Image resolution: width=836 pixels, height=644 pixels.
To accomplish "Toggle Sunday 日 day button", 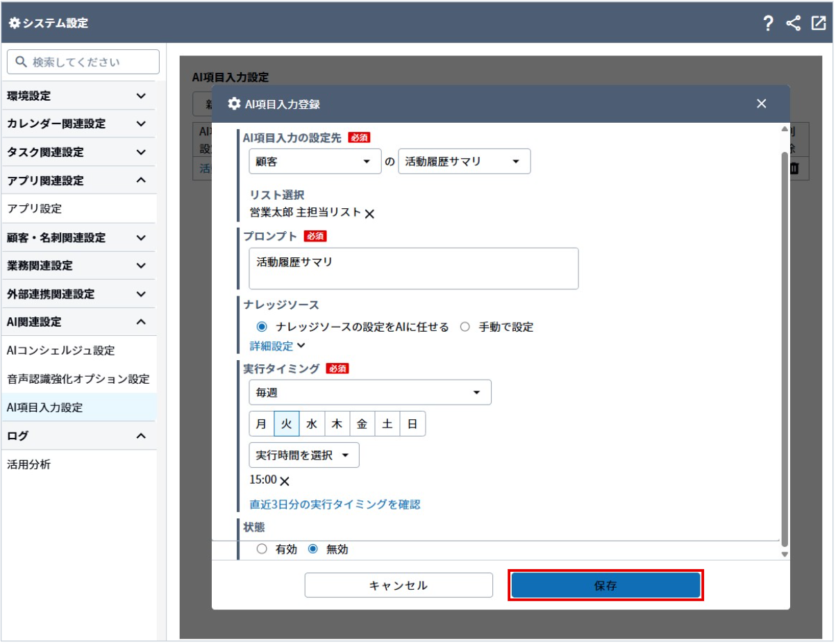I will coord(412,424).
